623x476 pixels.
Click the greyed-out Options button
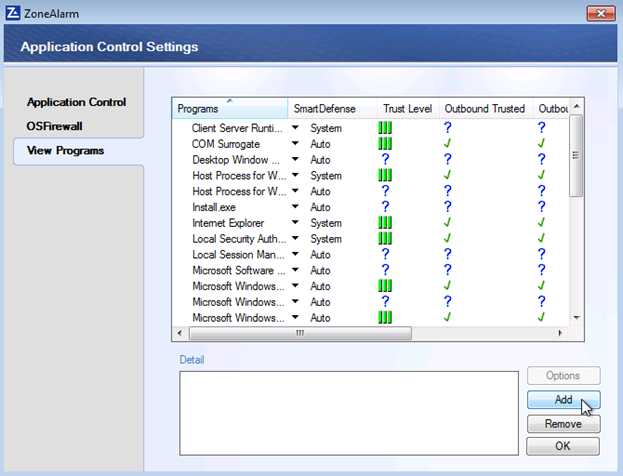pos(563,375)
